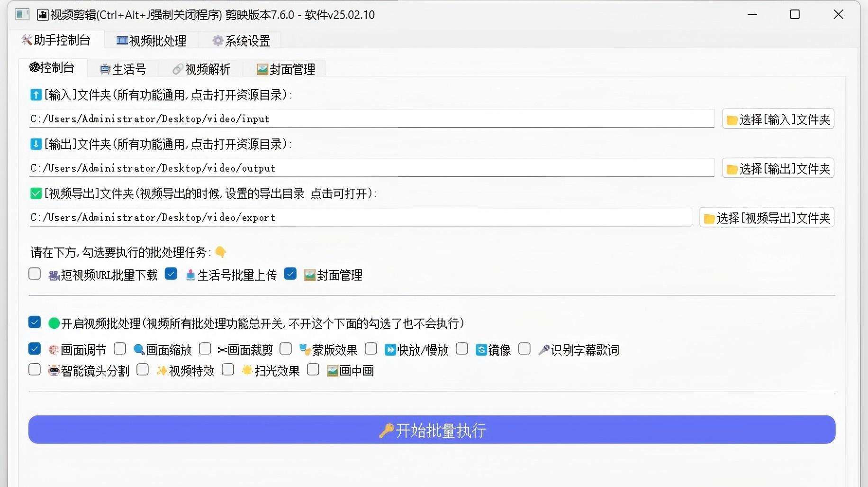Click the 视频特效 sparkle icon
868x487 pixels.
point(162,371)
